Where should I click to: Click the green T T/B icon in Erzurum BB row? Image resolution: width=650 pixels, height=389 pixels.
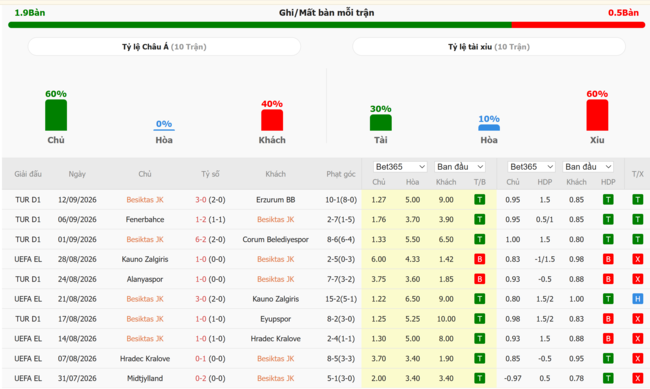pyautogui.click(x=480, y=200)
